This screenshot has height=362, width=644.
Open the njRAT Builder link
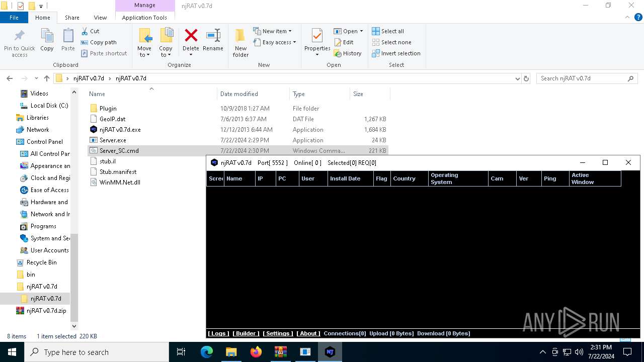[x=246, y=333]
